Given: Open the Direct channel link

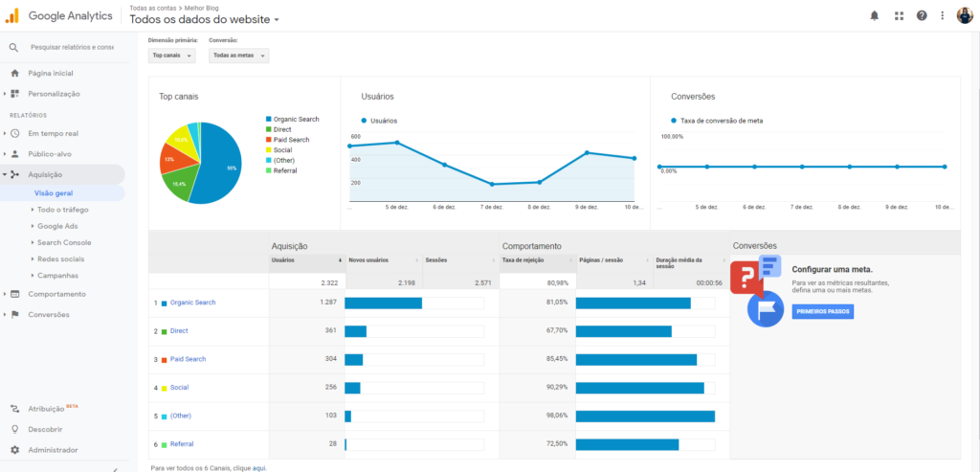Looking at the screenshot, I should (179, 330).
